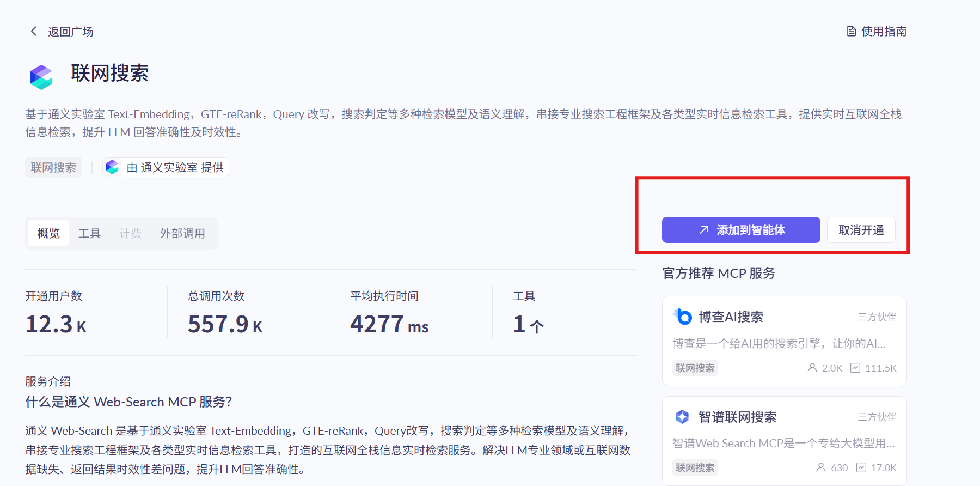Click the document icon beside 使用指南
This screenshot has width=980, height=486.
[851, 31]
